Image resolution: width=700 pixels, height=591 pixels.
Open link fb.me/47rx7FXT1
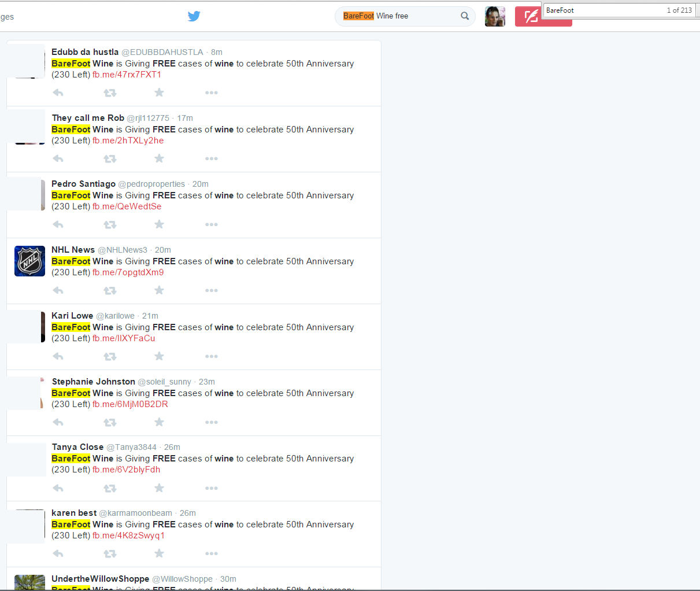click(x=127, y=75)
